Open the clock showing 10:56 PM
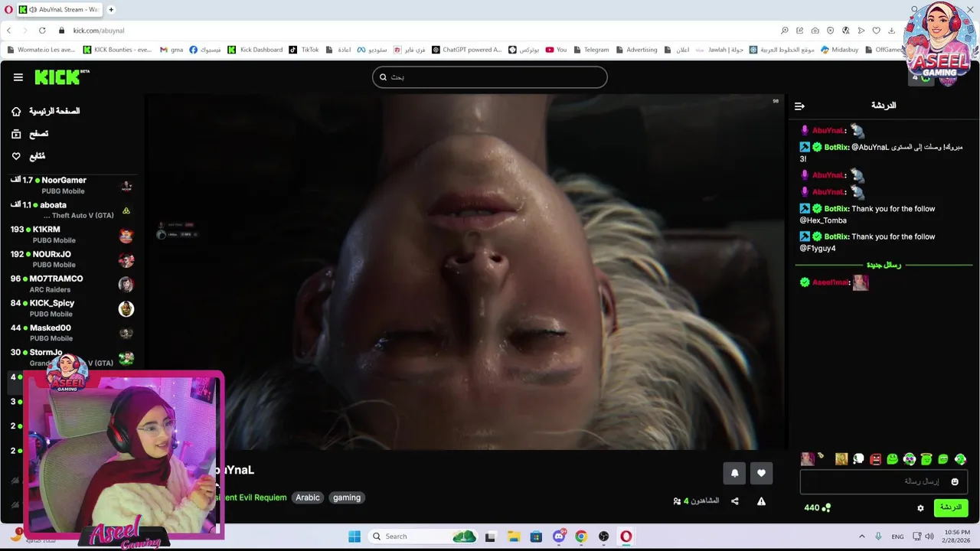This screenshot has height=551, width=980. click(957, 536)
